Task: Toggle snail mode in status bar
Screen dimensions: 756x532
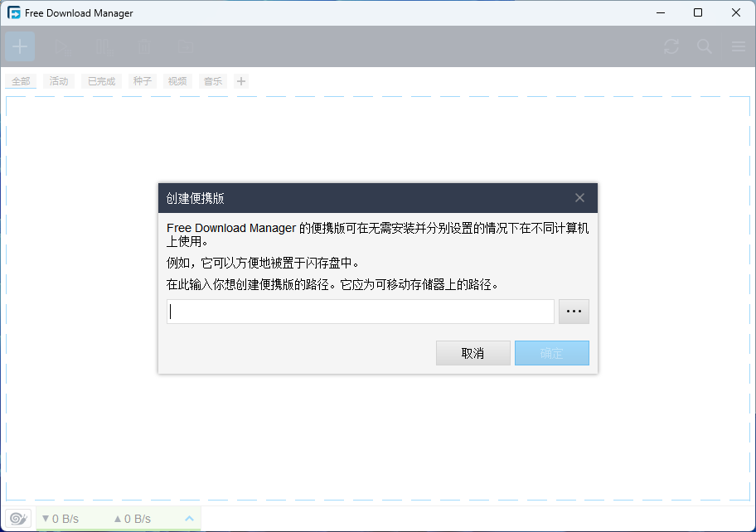Action: point(19,519)
